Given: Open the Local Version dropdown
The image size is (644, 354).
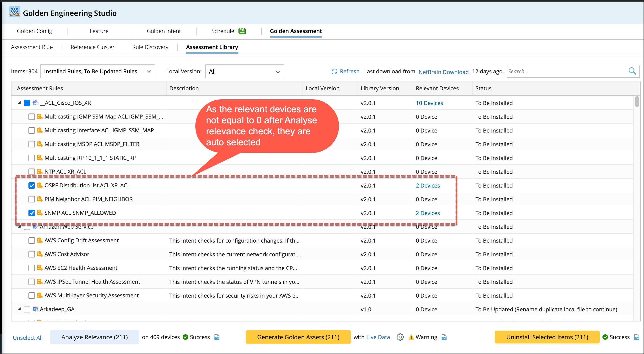Looking at the screenshot, I should click(244, 72).
